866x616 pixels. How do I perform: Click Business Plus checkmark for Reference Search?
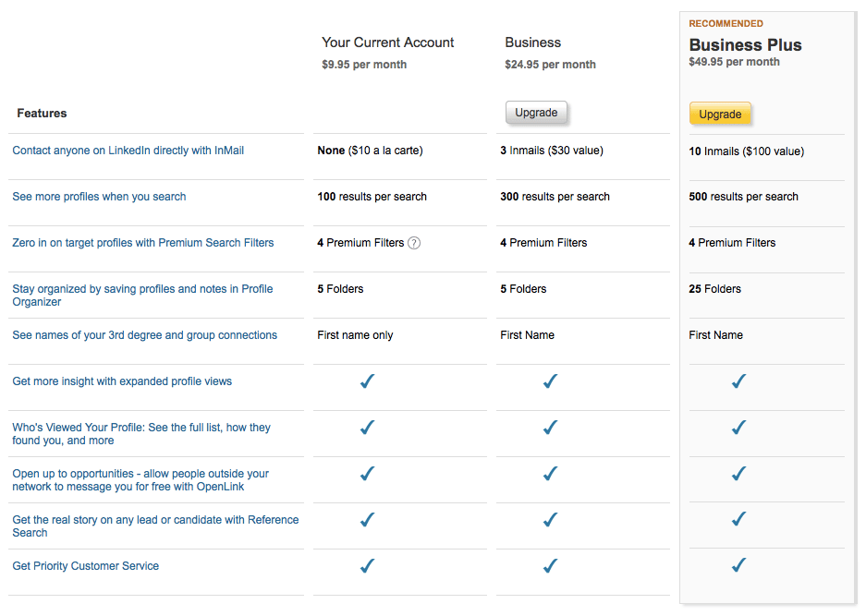738,519
